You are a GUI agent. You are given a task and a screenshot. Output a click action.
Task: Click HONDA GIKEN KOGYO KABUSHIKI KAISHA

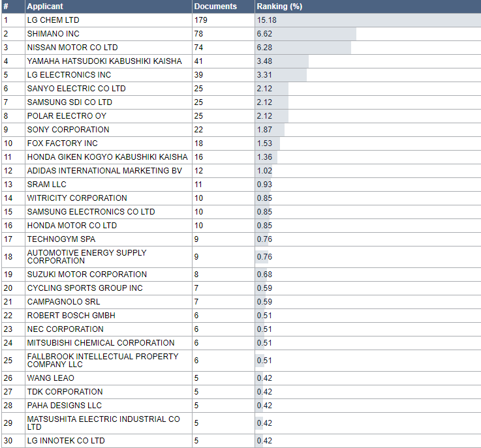point(108,157)
